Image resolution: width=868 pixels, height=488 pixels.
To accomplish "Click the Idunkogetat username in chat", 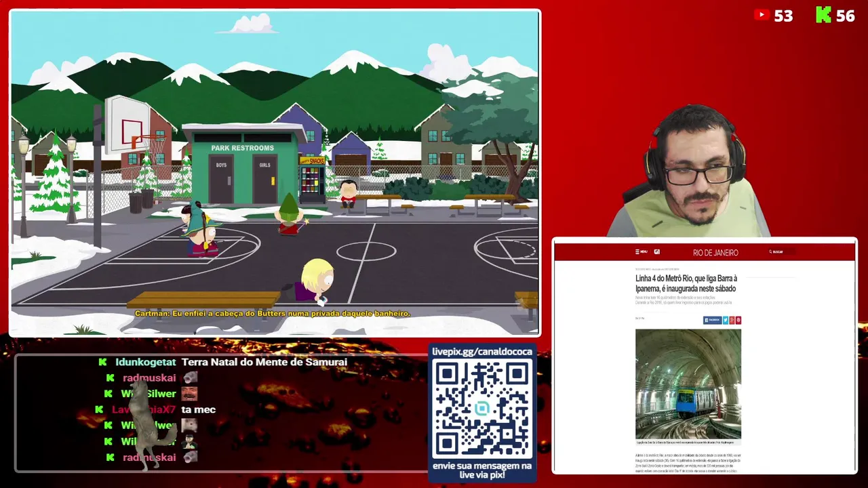I will pos(146,362).
